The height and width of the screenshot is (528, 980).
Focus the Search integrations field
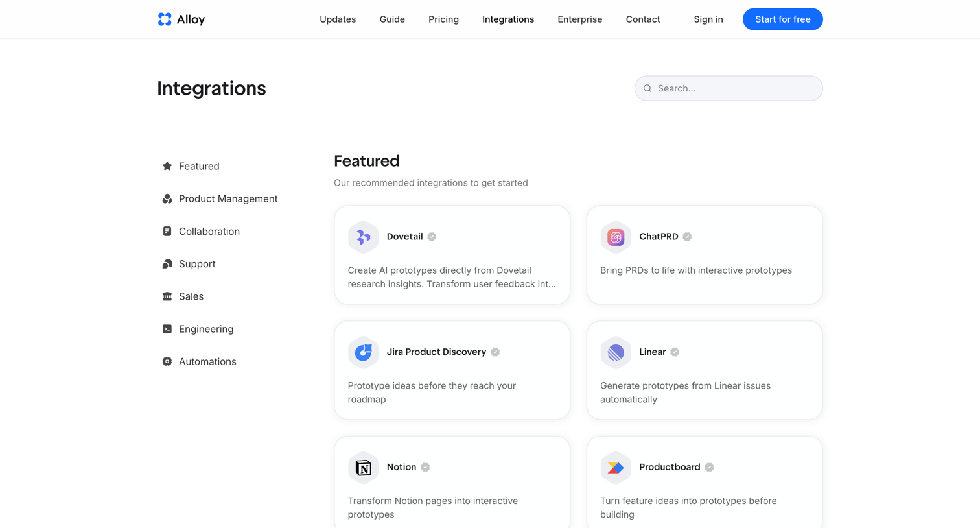(x=729, y=88)
